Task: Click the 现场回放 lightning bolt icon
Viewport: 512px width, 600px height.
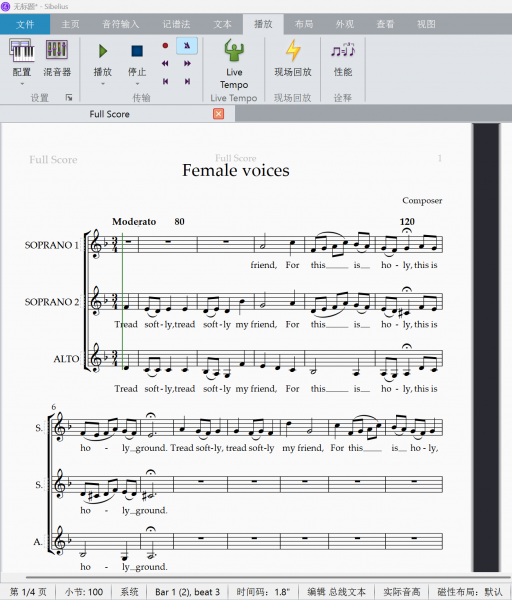Action: tap(293, 50)
